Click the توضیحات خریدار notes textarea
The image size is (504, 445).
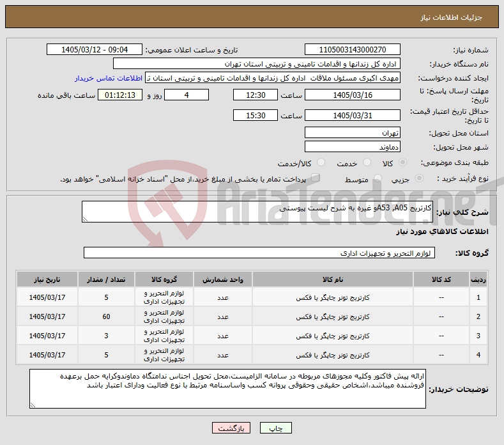pos(227,389)
